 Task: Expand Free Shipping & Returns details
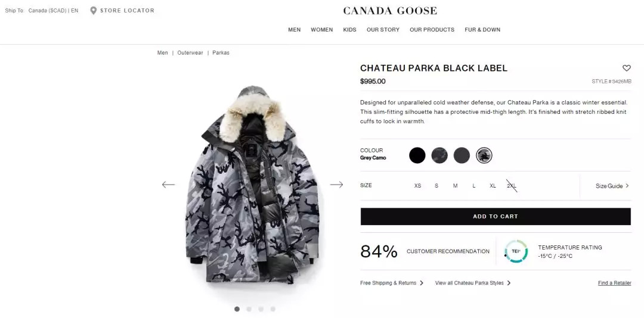pyautogui.click(x=392, y=283)
